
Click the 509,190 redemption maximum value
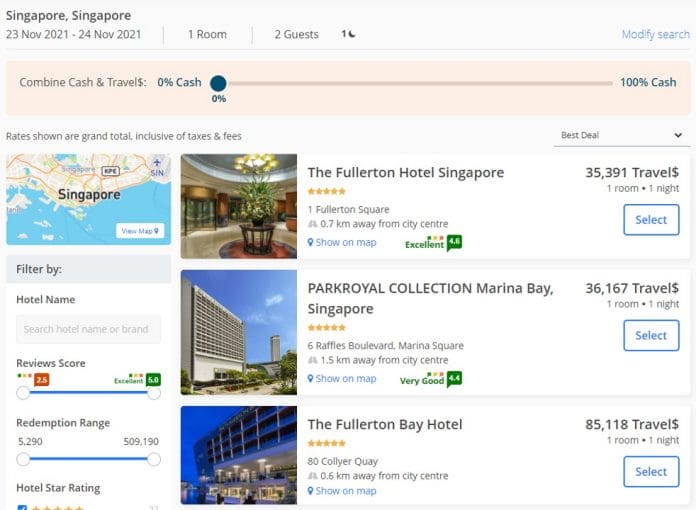[141, 442]
